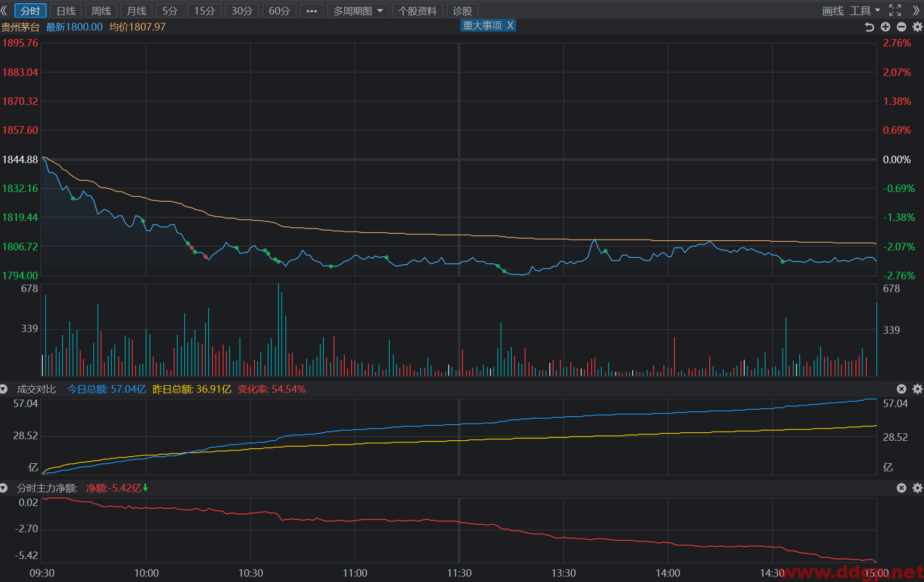The image size is (924, 582).
Task: Open the 工具 dropdown menu
Action: [865, 11]
